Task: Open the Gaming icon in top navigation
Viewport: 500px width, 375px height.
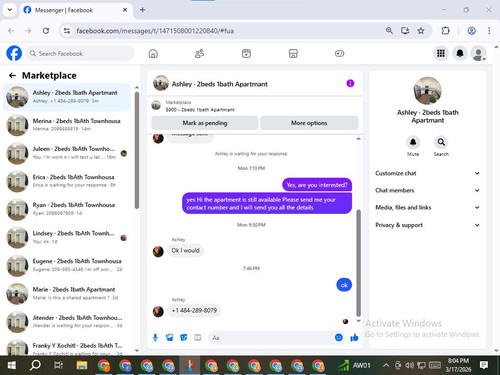Action: point(339,53)
